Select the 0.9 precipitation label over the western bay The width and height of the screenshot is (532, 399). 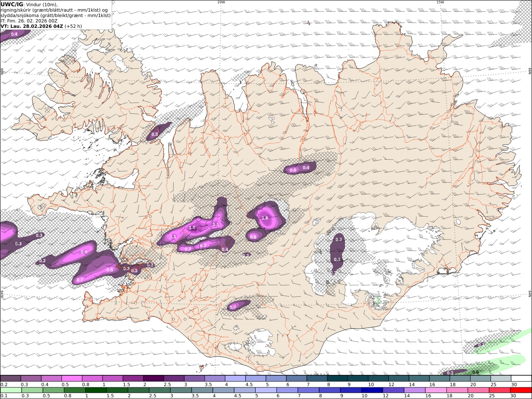click(84, 252)
